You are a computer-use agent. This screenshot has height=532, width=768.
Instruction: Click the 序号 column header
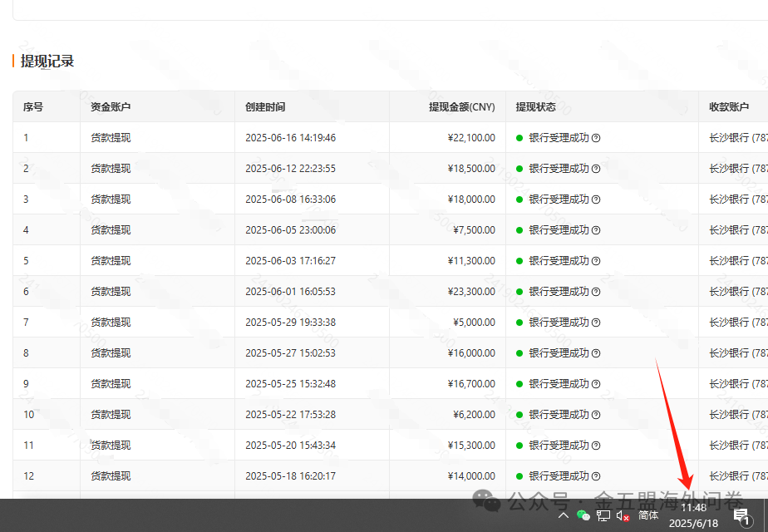click(32, 106)
